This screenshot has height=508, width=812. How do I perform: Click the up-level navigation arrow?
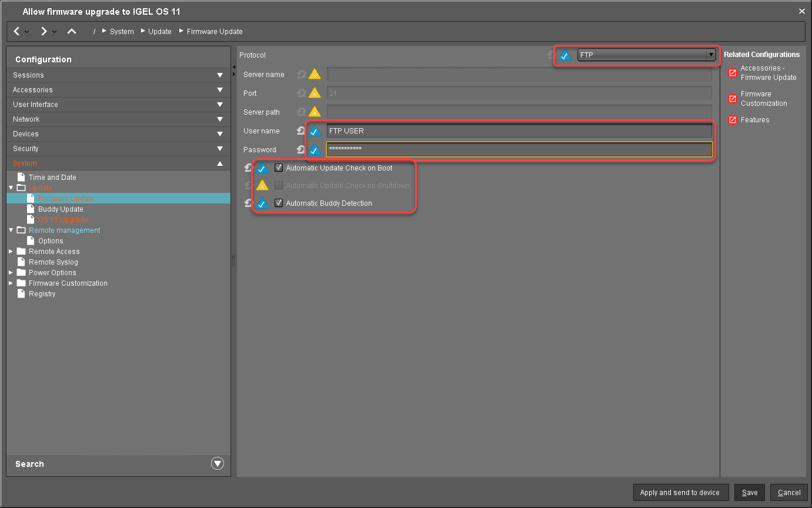(71, 31)
